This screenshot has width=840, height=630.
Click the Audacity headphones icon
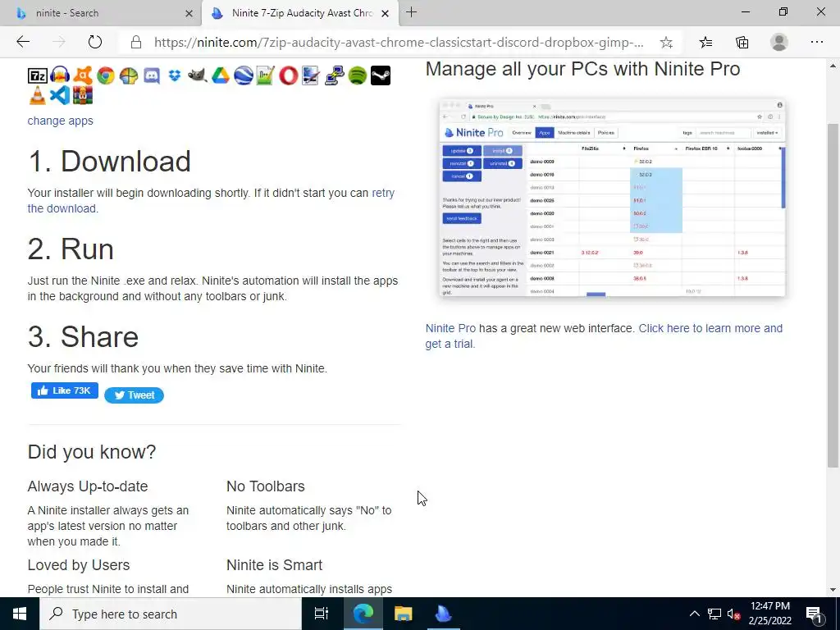pos(60,75)
